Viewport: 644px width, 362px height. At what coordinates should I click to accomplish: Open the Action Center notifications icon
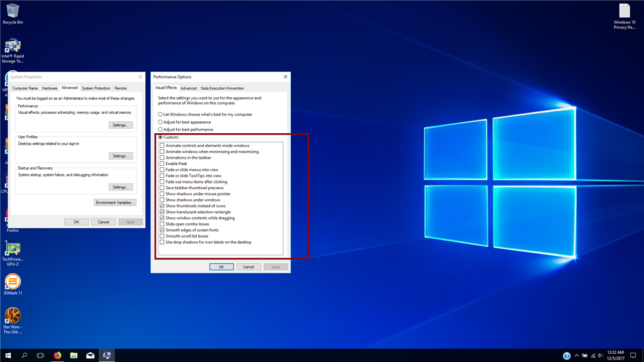[633, 356]
